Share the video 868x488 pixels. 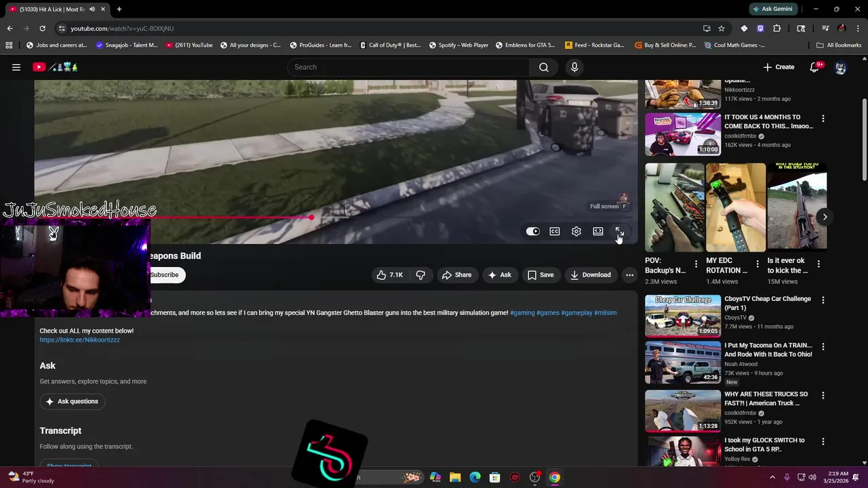(456, 275)
